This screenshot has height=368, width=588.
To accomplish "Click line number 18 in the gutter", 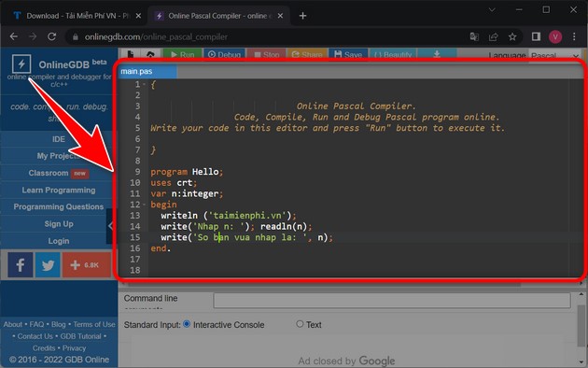I will 135,270.
